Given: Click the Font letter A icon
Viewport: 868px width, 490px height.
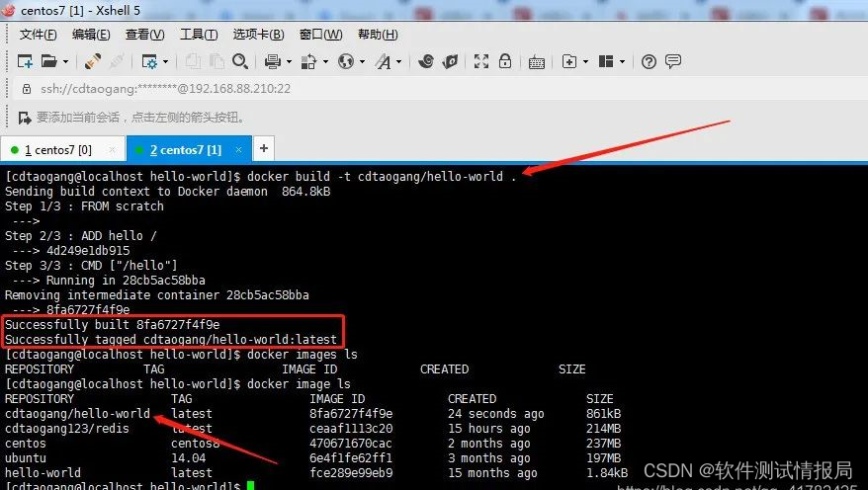Looking at the screenshot, I should click(x=383, y=61).
